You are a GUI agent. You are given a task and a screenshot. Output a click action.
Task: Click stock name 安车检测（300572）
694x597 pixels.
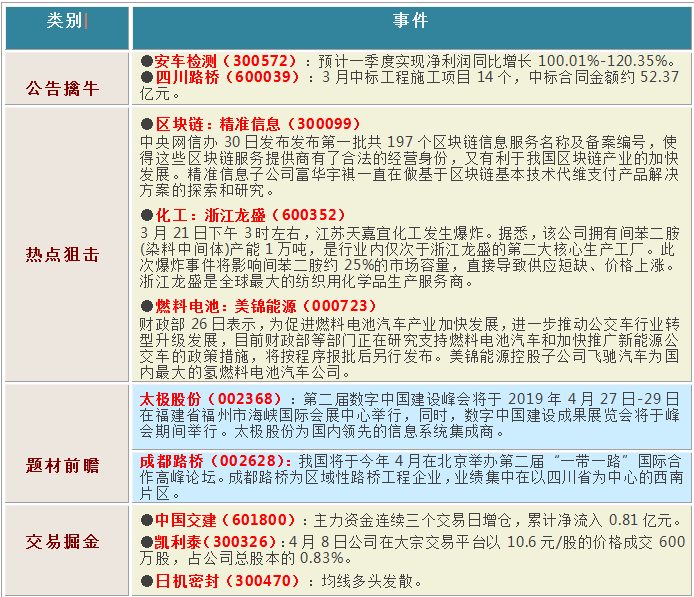(x=226, y=61)
